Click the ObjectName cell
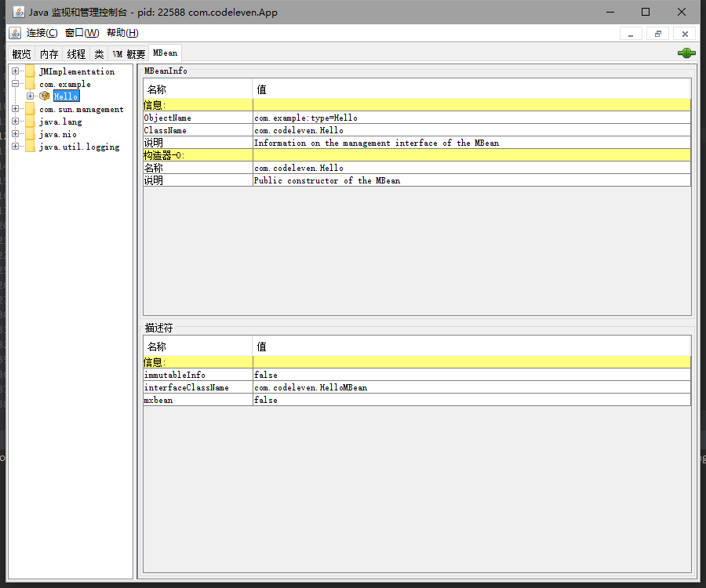Screen dimensions: 706x588 (x=198, y=118)
